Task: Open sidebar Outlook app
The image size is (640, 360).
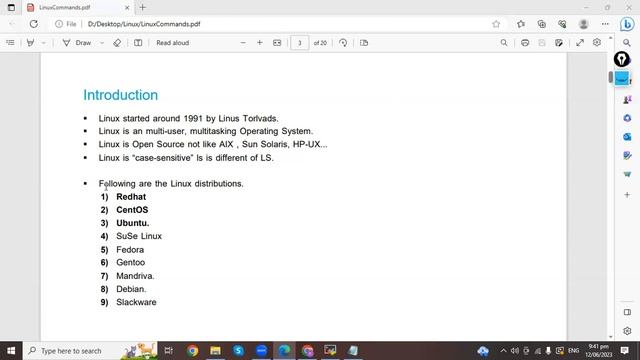Action: (x=627, y=137)
